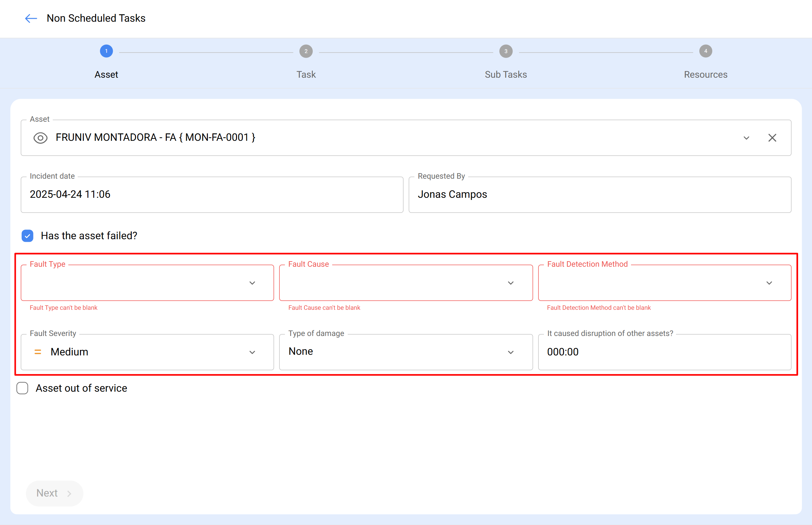
Task: Select step 1 Asset circle indicator
Action: coord(106,51)
